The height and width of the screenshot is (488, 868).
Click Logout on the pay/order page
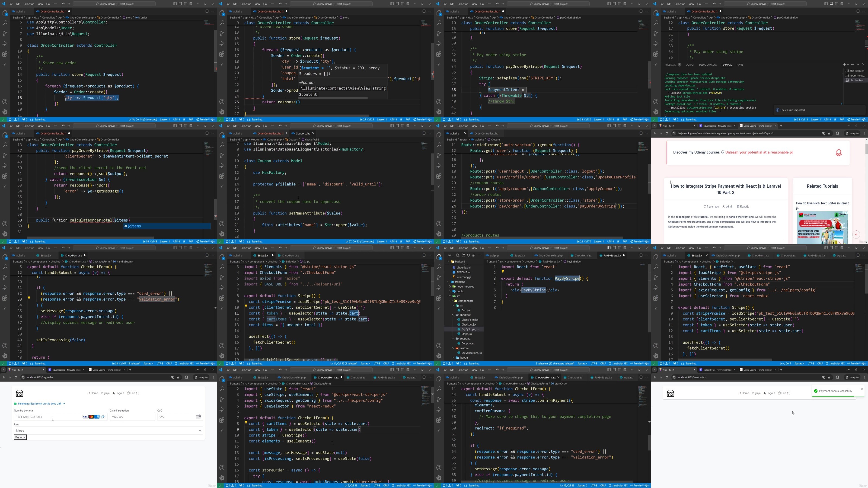(x=119, y=393)
